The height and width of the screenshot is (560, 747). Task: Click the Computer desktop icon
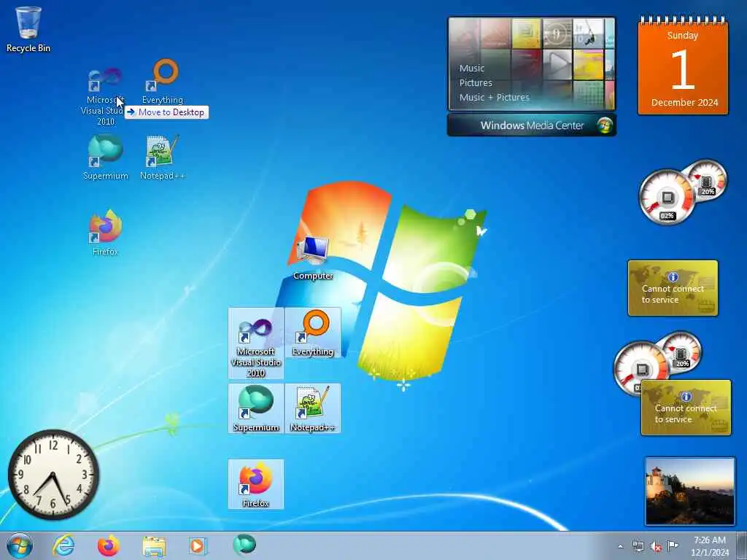tap(312, 257)
